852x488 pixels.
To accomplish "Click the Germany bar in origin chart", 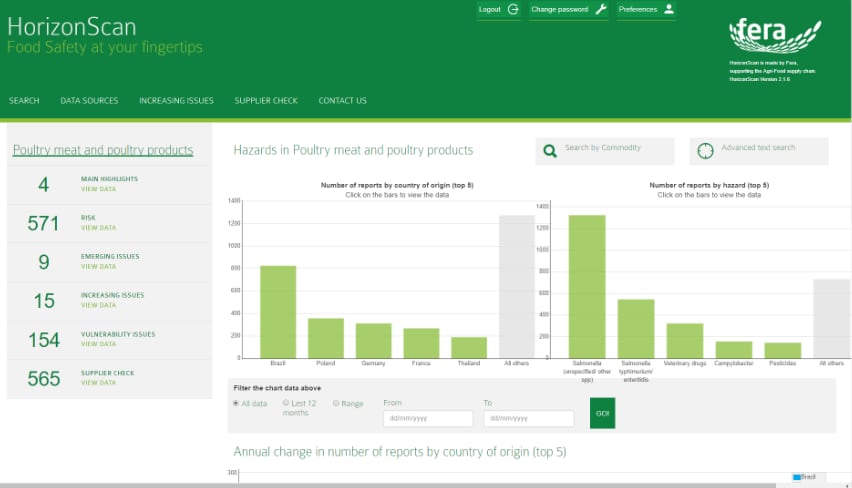I will pyautogui.click(x=374, y=341).
